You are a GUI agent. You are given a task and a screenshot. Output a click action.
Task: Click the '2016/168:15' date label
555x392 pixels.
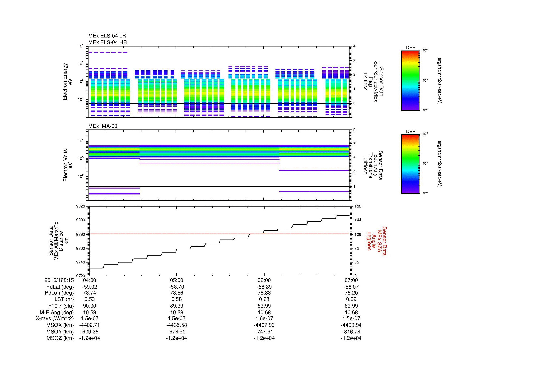[59, 280]
